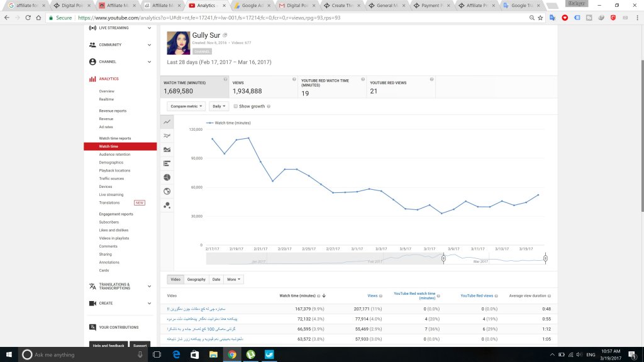The image size is (644, 362).
Task: Open the map (globe) chart view
Action: [167, 191]
